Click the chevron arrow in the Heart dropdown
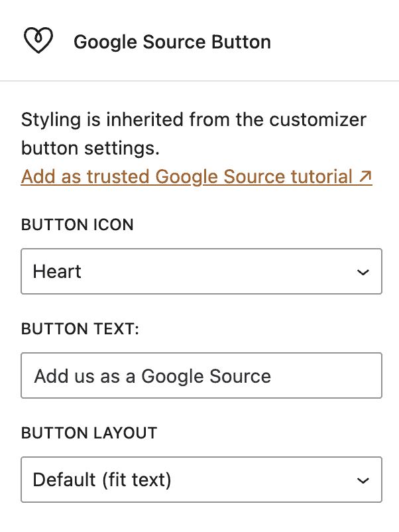The width and height of the screenshot is (399, 532). pyautogui.click(x=363, y=272)
